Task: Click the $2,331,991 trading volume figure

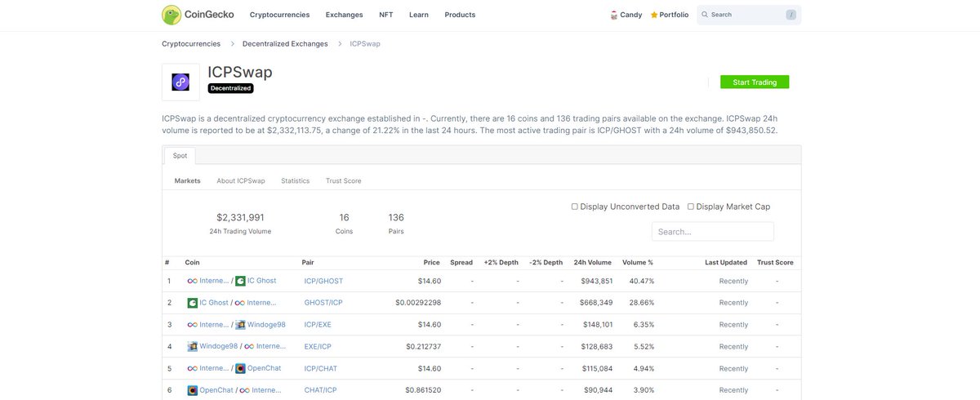Action: click(x=240, y=217)
